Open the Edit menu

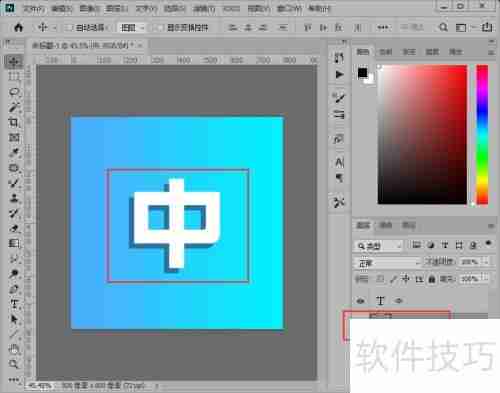tap(62, 8)
